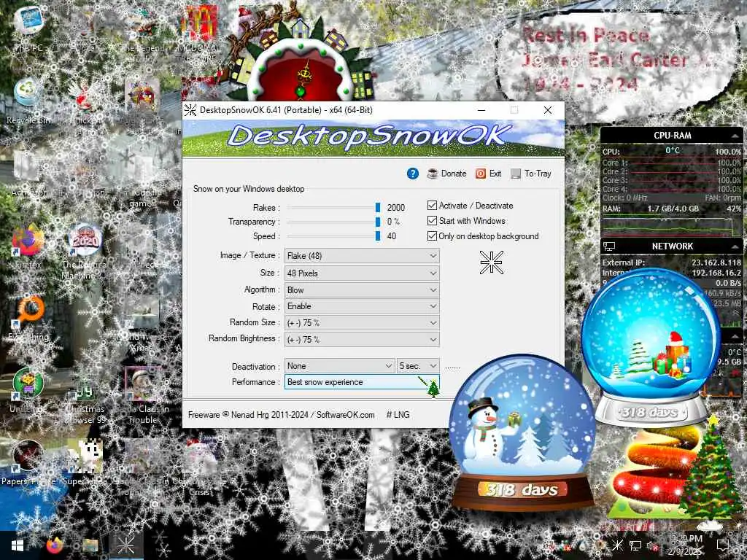The image size is (747, 560).
Task: Click the Freeware Nenad Hrg SoftwareOK.com link
Action: [281, 415]
